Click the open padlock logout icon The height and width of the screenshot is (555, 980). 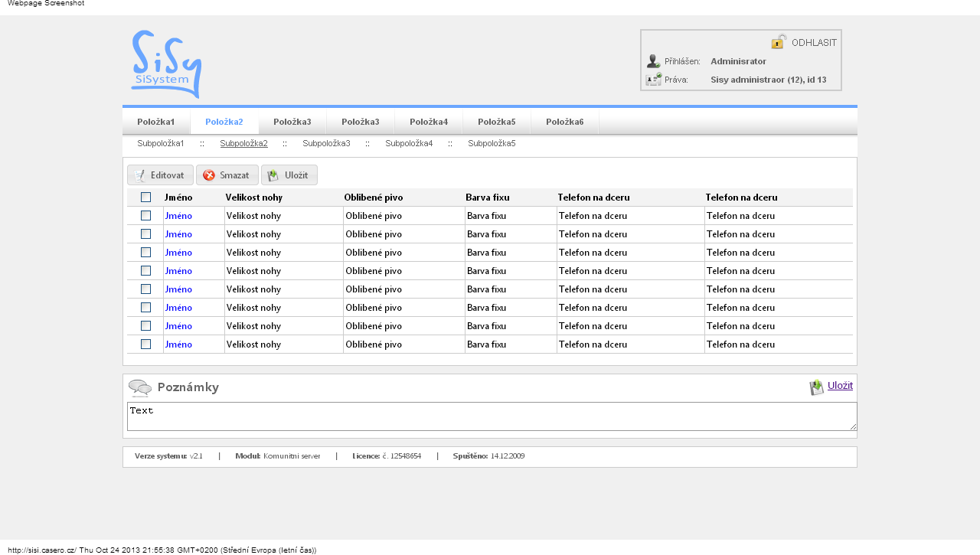tap(779, 41)
